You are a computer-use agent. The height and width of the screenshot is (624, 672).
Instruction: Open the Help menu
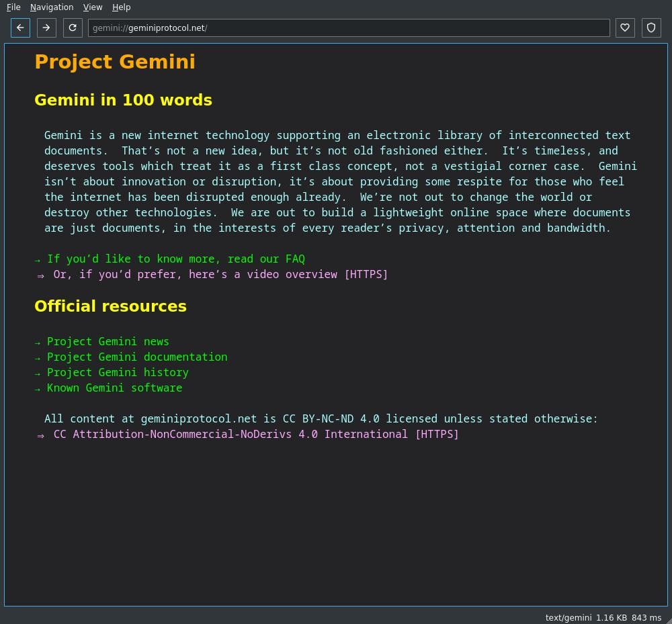coord(121,7)
